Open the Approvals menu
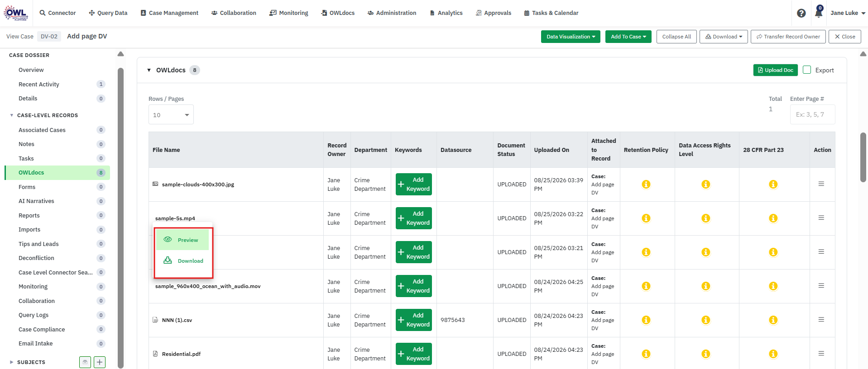This screenshot has height=369, width=868. click(494, 13)
